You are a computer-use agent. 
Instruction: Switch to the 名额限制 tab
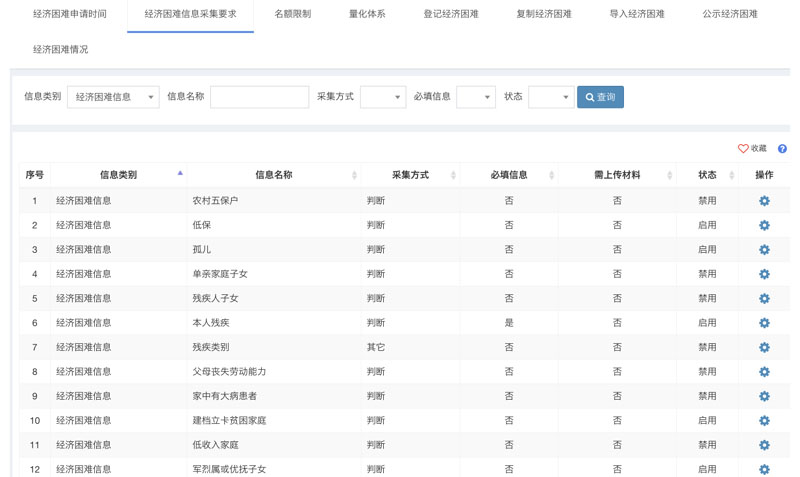(292, 15)
